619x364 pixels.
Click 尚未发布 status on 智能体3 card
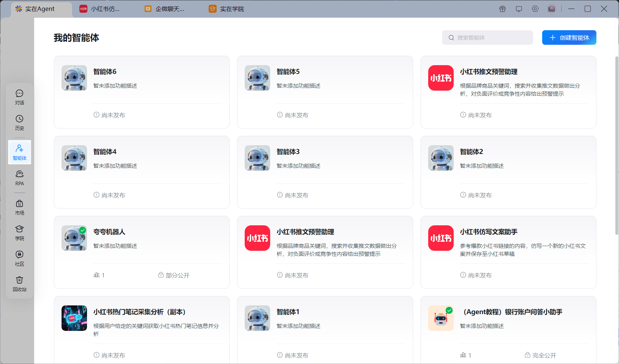(292, 195)
